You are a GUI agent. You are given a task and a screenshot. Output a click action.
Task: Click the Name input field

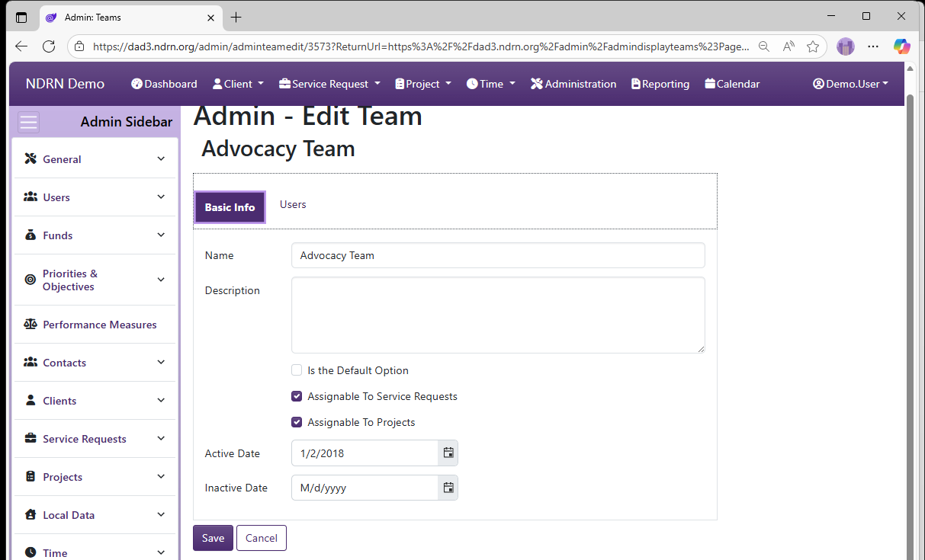click(498, 255)
